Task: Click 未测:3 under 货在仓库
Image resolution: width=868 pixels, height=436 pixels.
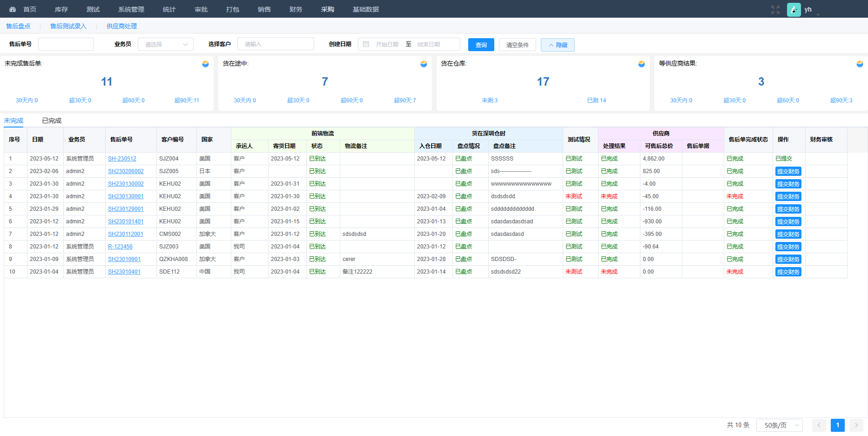Action: point(490,101)
